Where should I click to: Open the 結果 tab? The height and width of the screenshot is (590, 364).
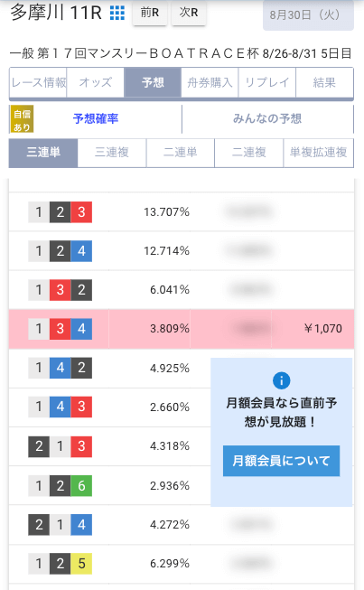pyautogui.click(x=324, y=82)
